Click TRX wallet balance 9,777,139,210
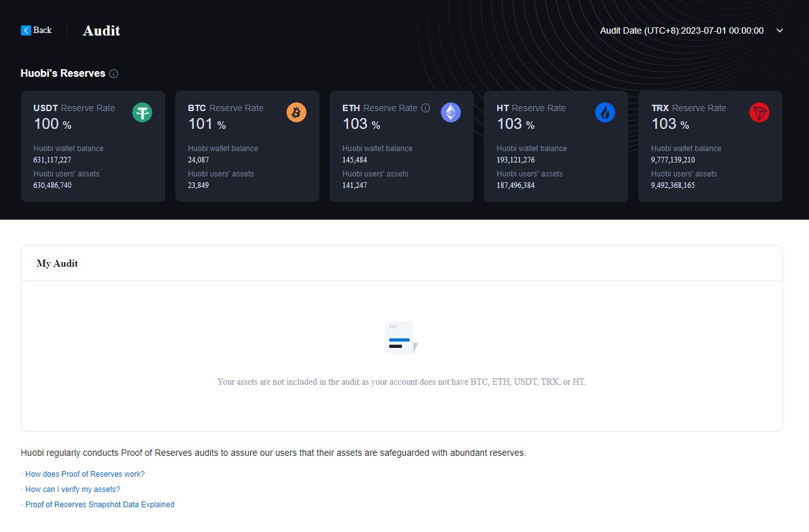This screenshot has width=809, height=532. tap(673, 160)
